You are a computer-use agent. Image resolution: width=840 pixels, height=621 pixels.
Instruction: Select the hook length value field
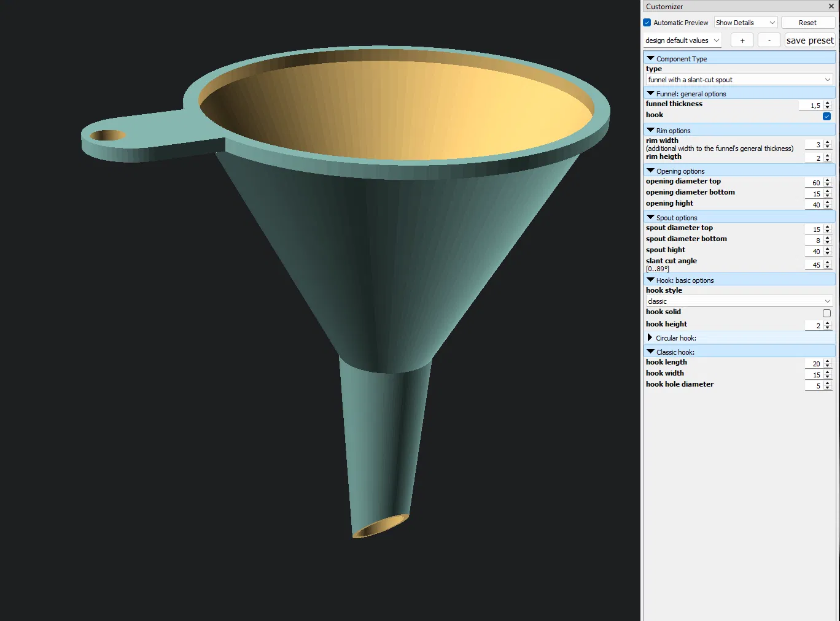[x=814, y=364]
